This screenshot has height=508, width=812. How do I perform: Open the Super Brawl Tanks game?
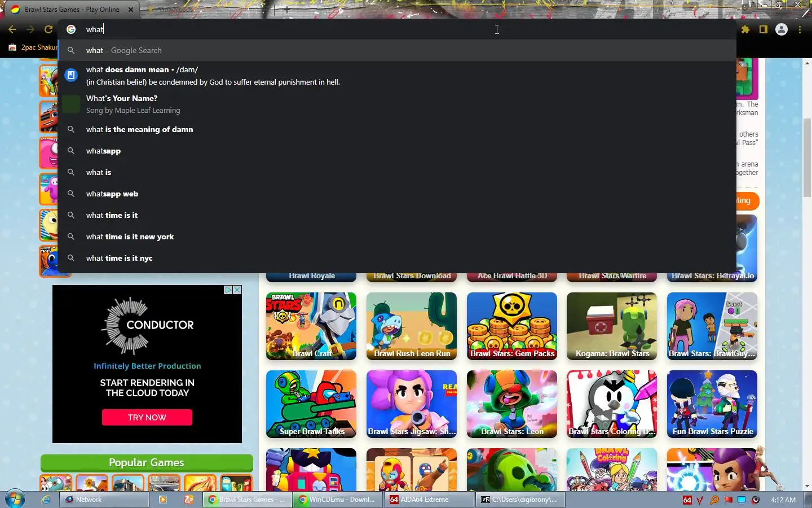[311, 404]
